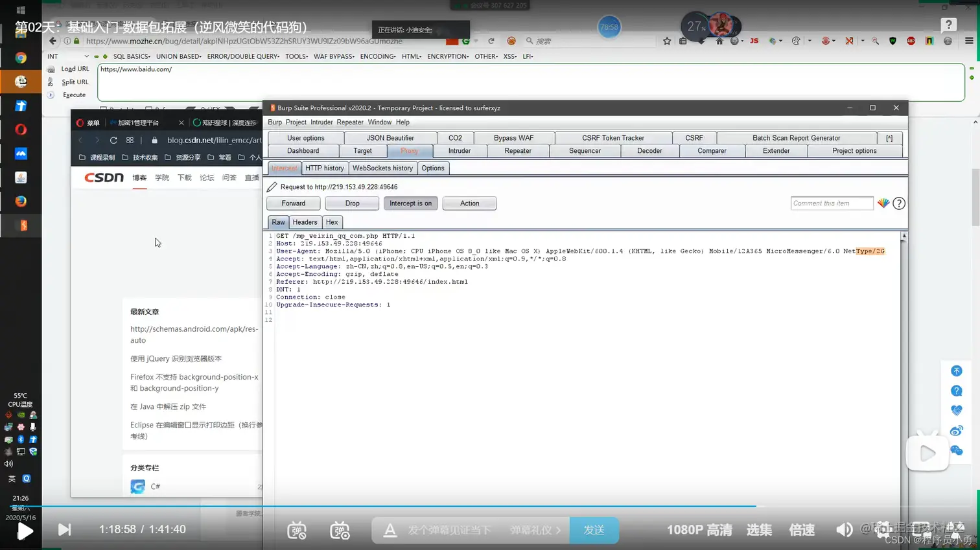The width and height of the screenshot is (980, 550).
Task: Open the Window menu in Burp
Action: click(x=380, y=122)
